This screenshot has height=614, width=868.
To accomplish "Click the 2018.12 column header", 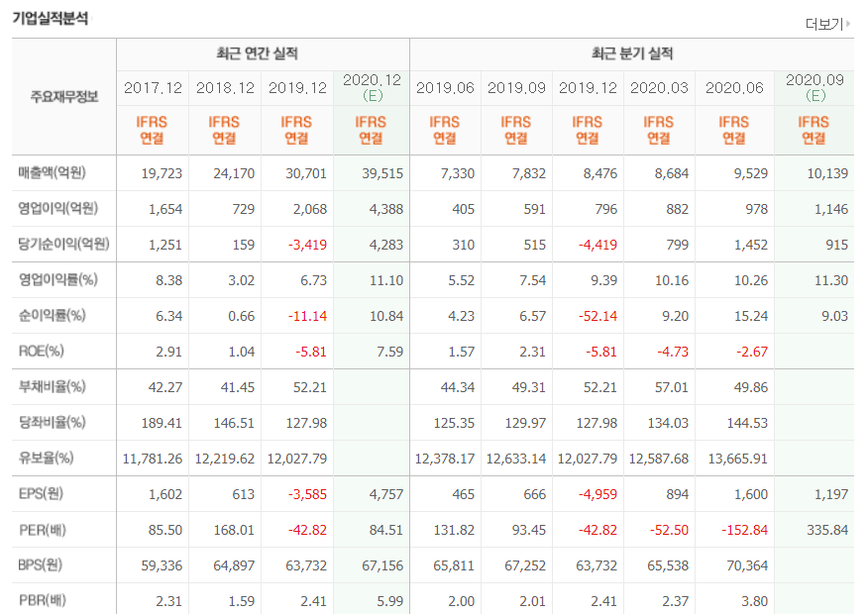I will coord(225,88).
